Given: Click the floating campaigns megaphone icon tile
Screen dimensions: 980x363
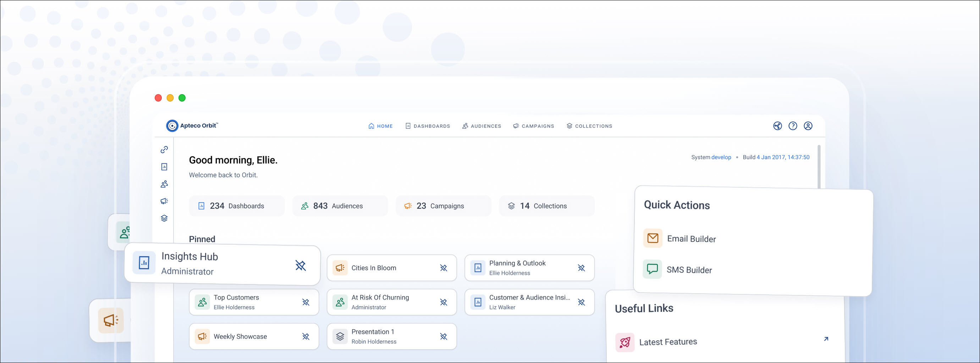Looking at the screenshot, I should click(111, 320).
